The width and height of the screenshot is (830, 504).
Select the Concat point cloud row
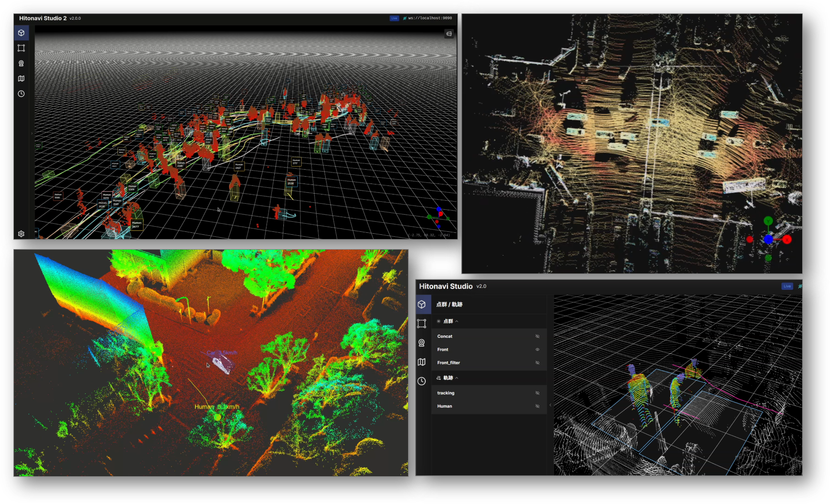click(489, 336)
